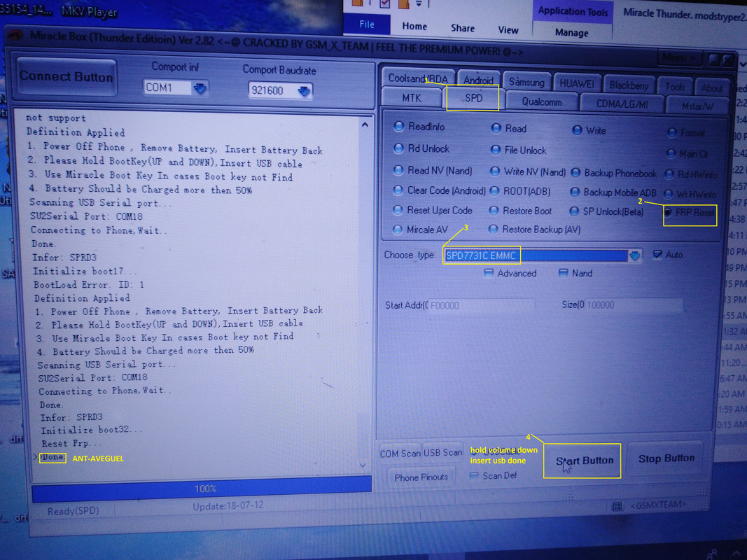The width and height of the screenshot is (747, 560).
Task: Click the Start Addr field F00000
Action: (x=481, y=305)
